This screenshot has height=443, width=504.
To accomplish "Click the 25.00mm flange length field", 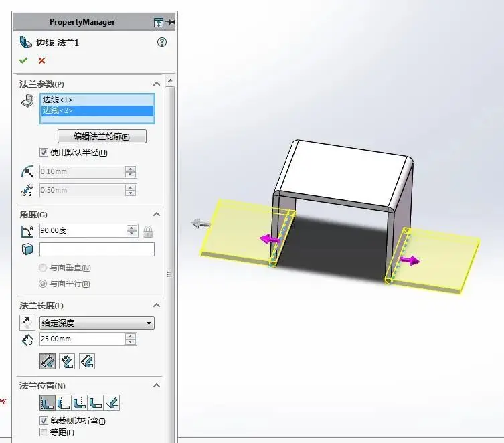I will click(82, 339).
